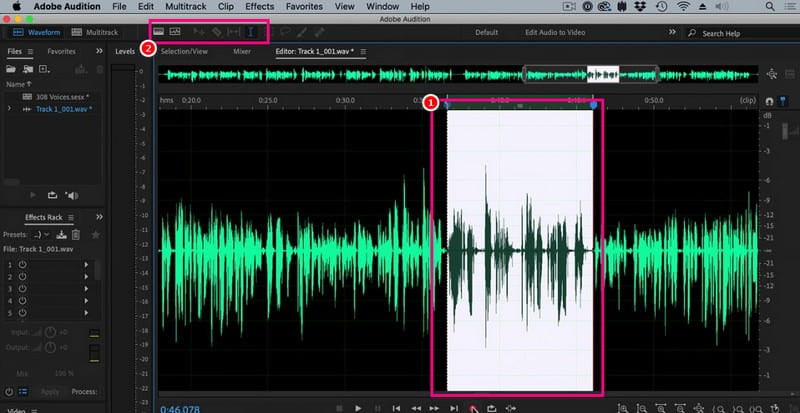Click the Effects Rack Output gain knob
The image size is (800, 413).
(49, 348)
